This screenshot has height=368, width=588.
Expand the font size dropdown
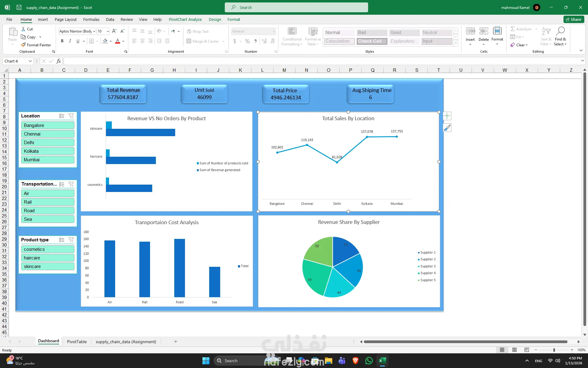(108, 31)
